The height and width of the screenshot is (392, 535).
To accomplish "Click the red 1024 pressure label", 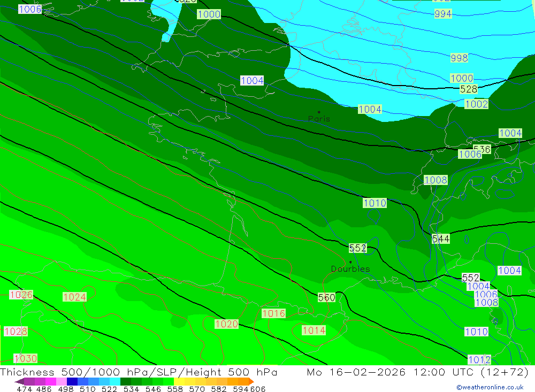I will (74, 297).
